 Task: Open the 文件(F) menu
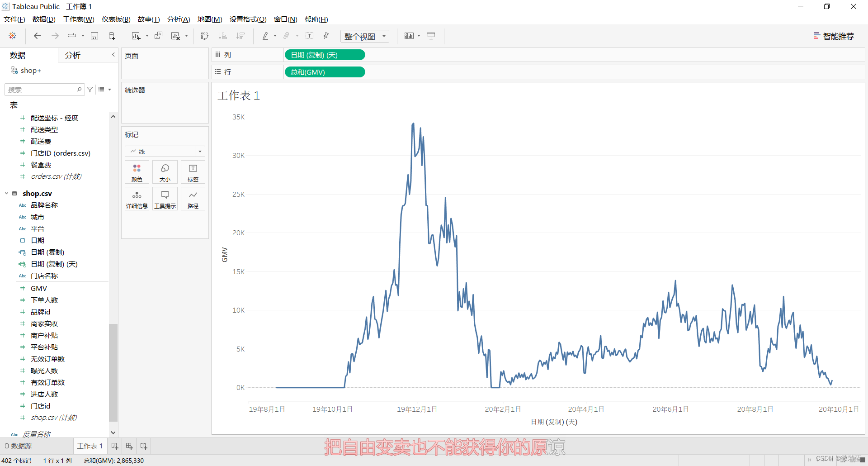click(x=14, y=19)
